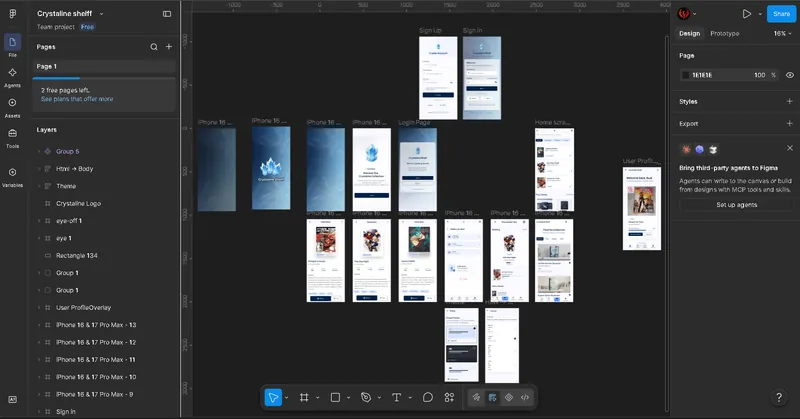
Task: Switch to the Design tab
Action: (x=689, y=33)
